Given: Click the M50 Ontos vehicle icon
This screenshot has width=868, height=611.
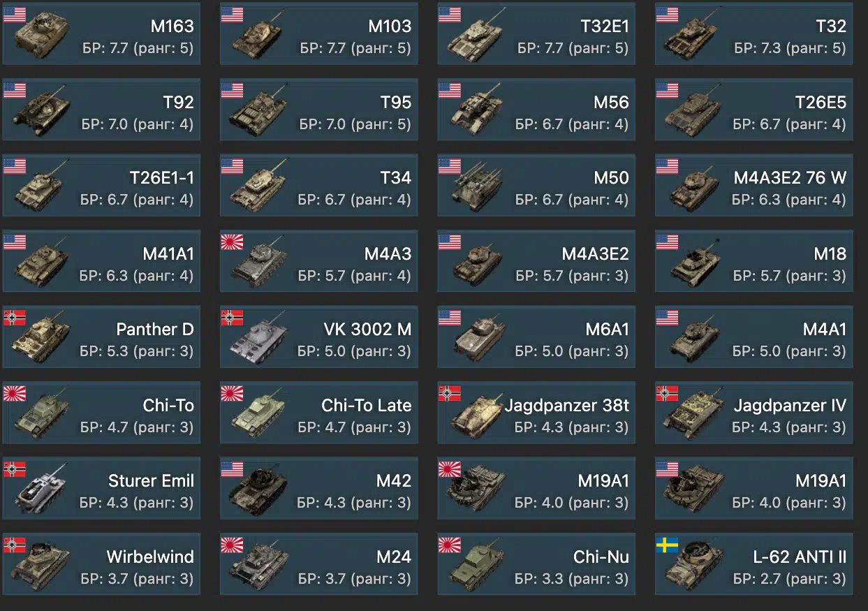Looking at the screenshot, I should click(477, 189).
